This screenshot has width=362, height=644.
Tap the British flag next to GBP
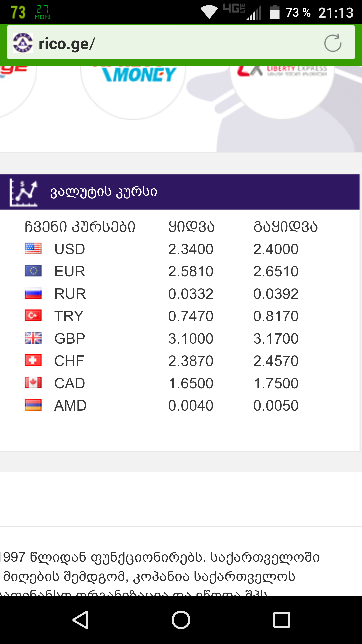pyautogui.click(x=33, y=338)
